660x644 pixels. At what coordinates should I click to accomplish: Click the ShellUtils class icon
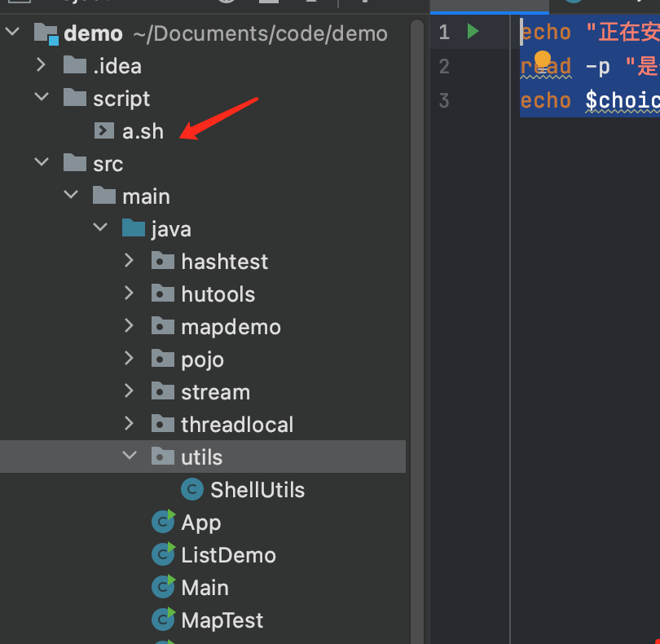tap(191, 489)
